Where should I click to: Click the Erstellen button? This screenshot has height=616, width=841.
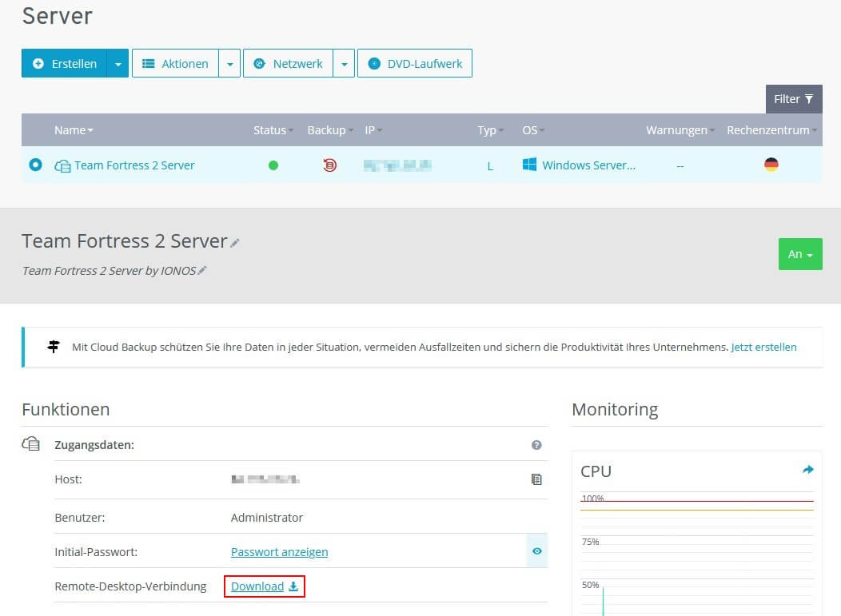[x=65, y=63]
